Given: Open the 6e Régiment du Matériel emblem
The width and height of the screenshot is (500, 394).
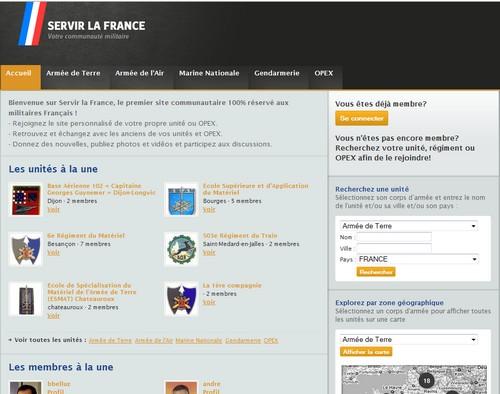Looking at the screenshot, I should [26, 249].
